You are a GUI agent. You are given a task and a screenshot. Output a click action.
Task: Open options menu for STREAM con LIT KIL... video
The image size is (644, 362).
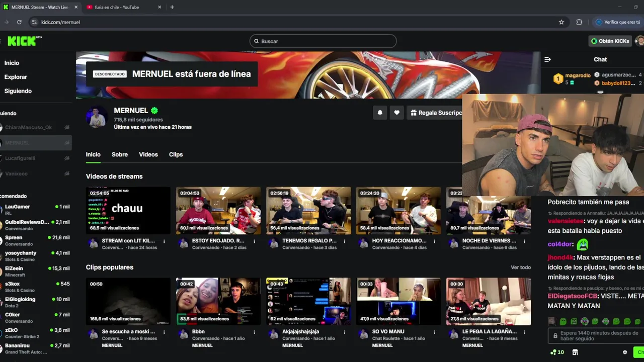pyautogui.click(x=164, y=241)
